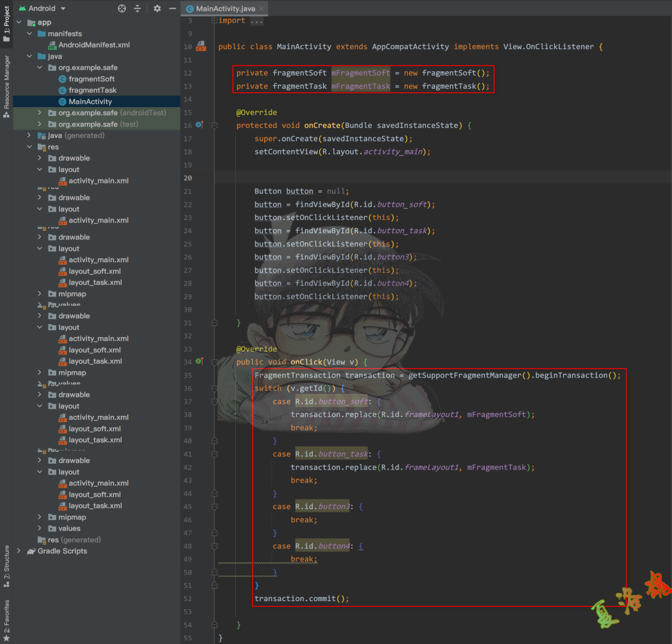Open the Android project view dropdown

[64, 8]
